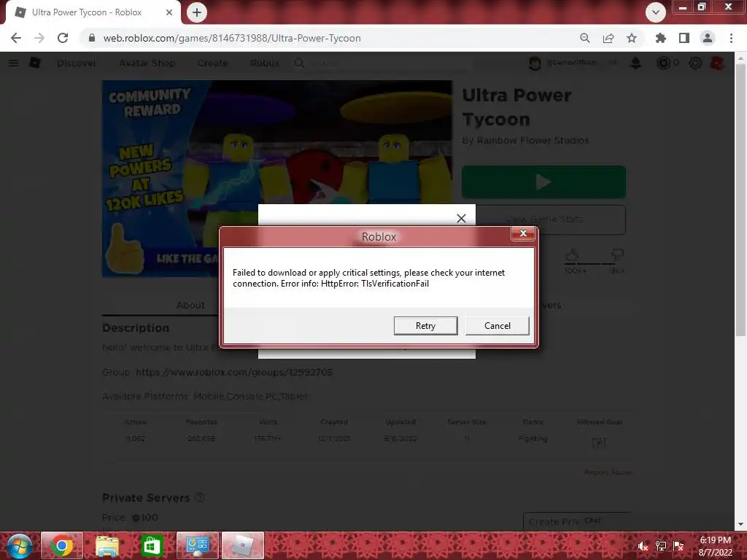Toggle the Chrome side panel
Screen dimensions: 747x560
(684, 38)
